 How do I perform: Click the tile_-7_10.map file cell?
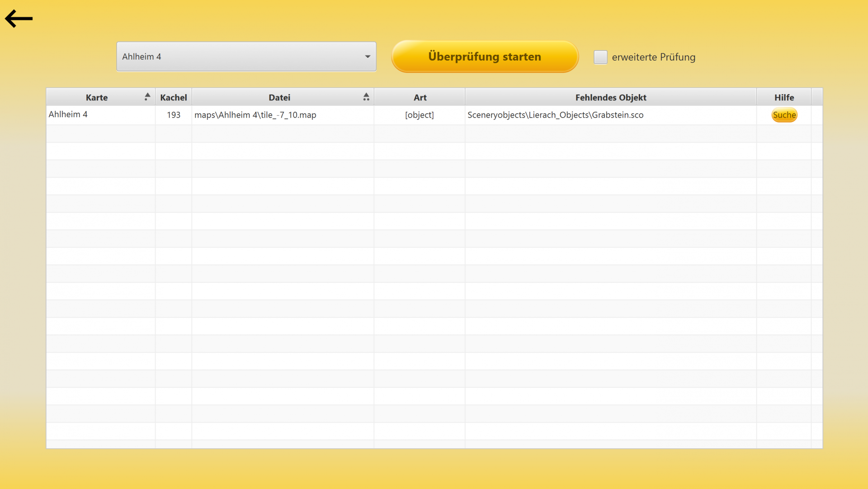[x=255, y=115]
